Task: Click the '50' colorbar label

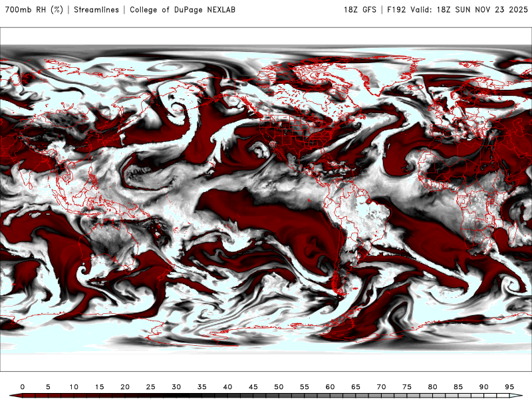Action: point(279,387)
